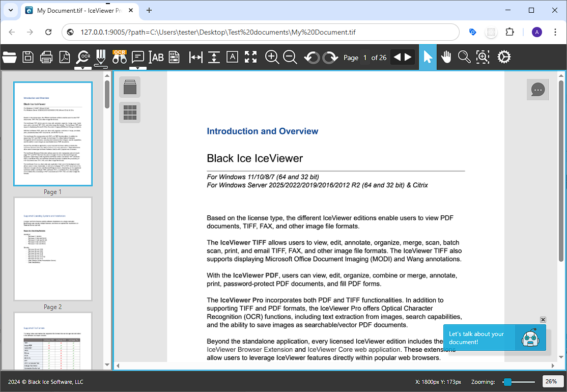View site information icon in address bar
The image size is (567, 392).
(x=71, y=32)
